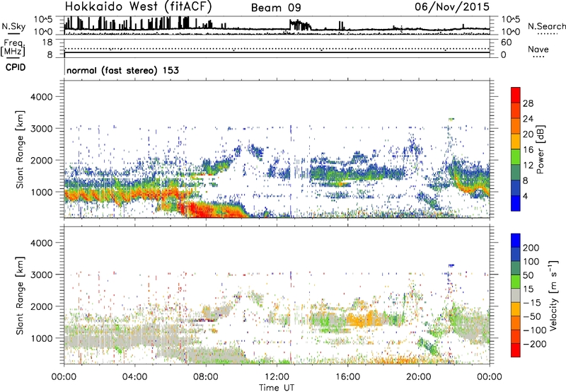This screenshot has width=566, height=392.
Task: Select 'normal (fast stereo) 153' mode text
Action: [122, 70]
